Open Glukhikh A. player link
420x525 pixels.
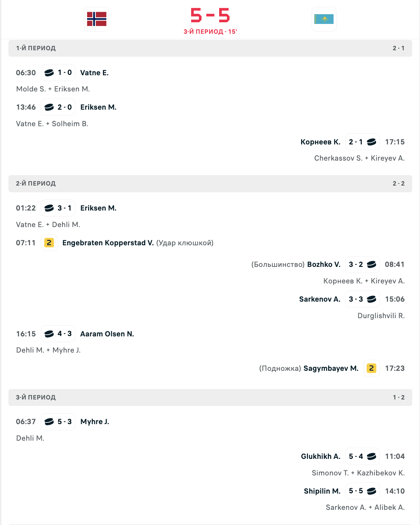click(x=320, y=457)
